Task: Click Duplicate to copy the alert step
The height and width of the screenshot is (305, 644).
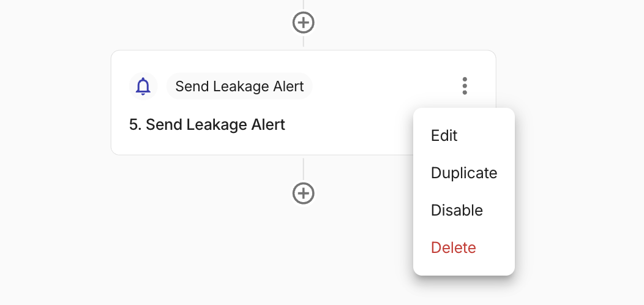Action: [x=464, y=173]
